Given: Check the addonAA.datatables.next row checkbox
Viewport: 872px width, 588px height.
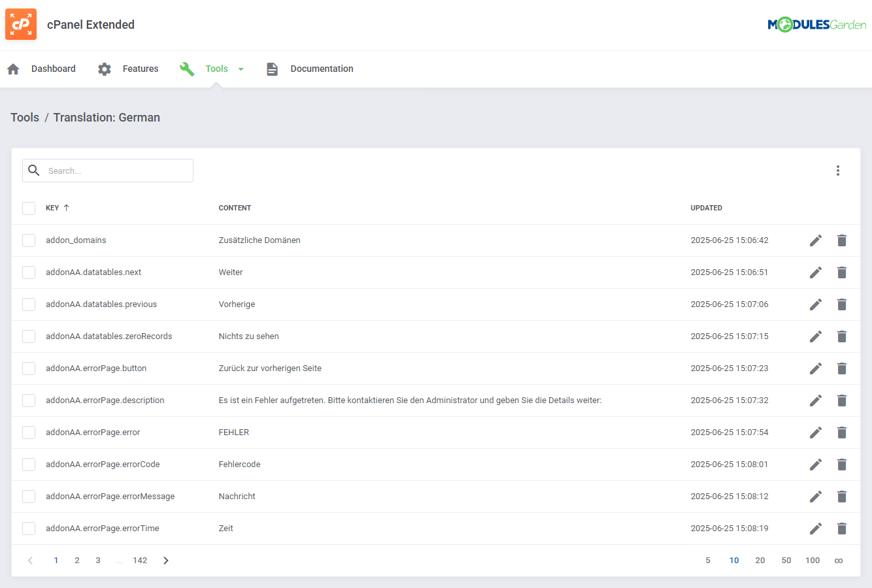Looking at the screenshot, I should [x=29, y=272].
